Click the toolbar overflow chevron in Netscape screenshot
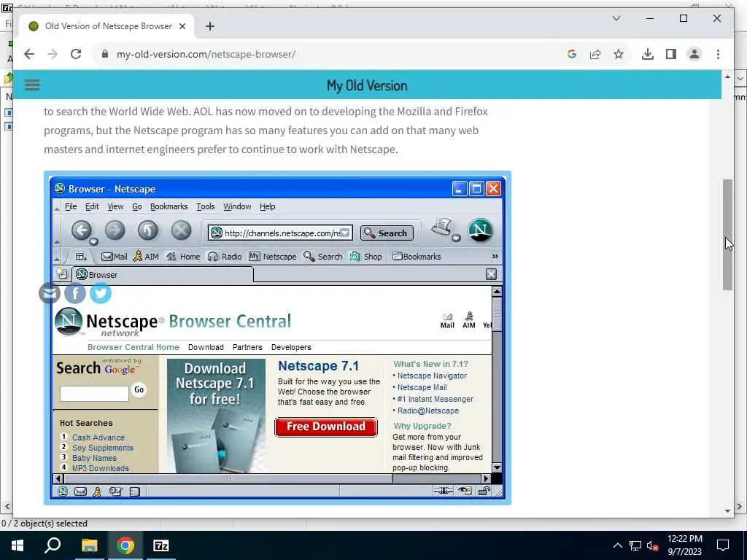 pyautogui.click(x=495, y=256)
